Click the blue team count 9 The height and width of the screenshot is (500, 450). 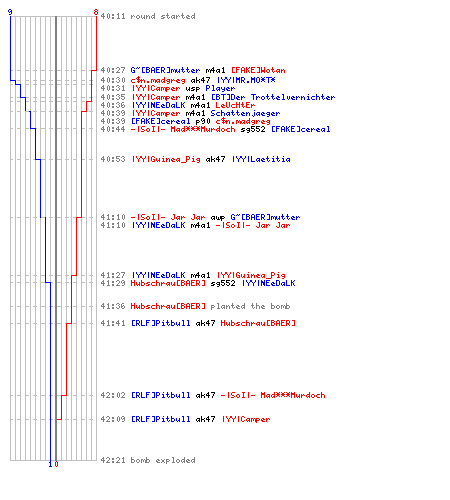click(x=10, y=12)
